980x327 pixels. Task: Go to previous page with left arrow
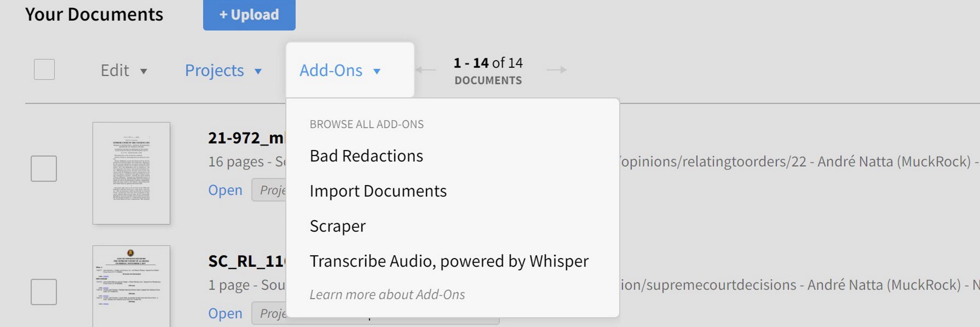click(x=426, y=70)
